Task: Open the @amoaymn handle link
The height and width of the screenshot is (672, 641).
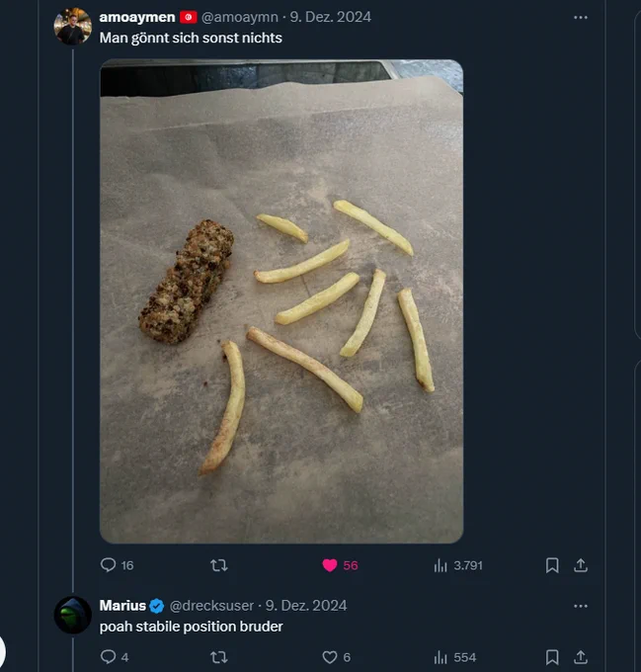Action: tap(240, 17)
